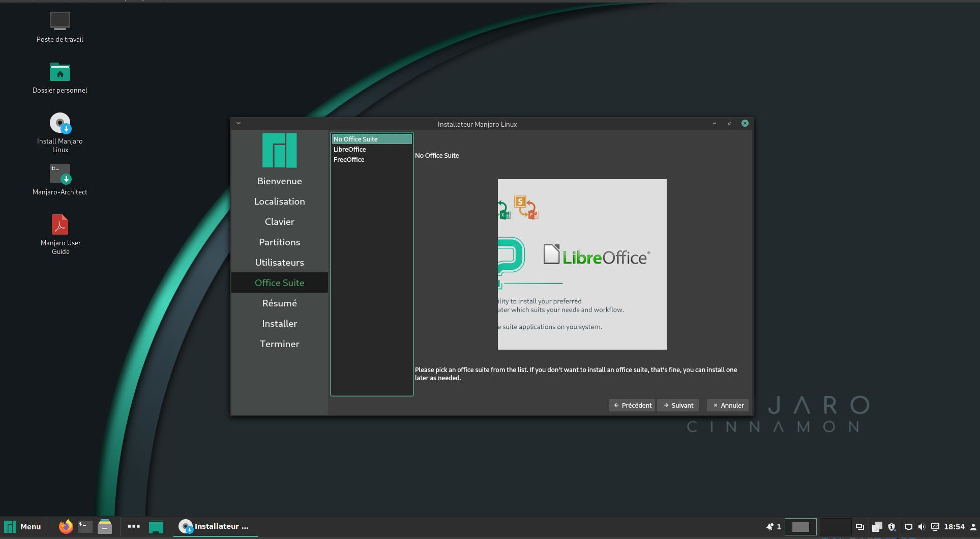Select the Poste de travail desktop icon
Viewport: 980px width, 539px height.
60,27
